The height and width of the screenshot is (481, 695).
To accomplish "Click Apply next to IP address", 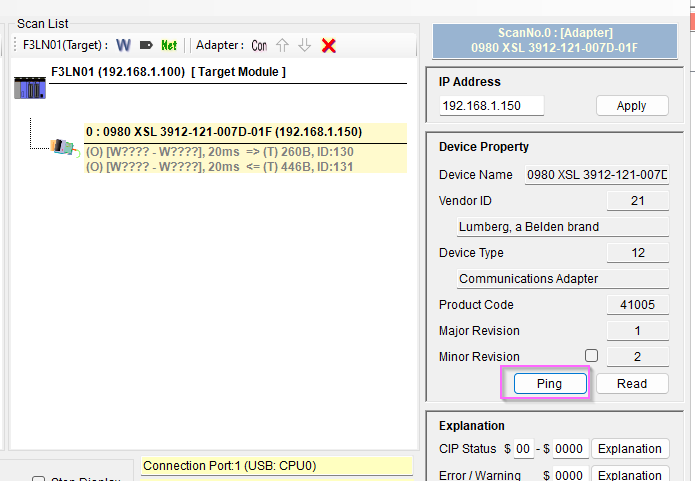I will (632, 106).
